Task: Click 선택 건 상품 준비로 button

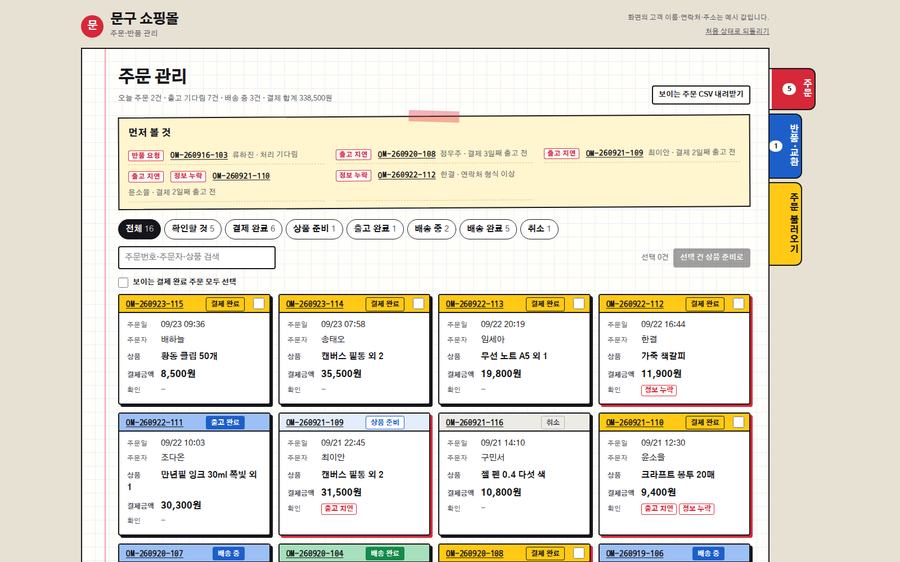Action: coord(711,257)
